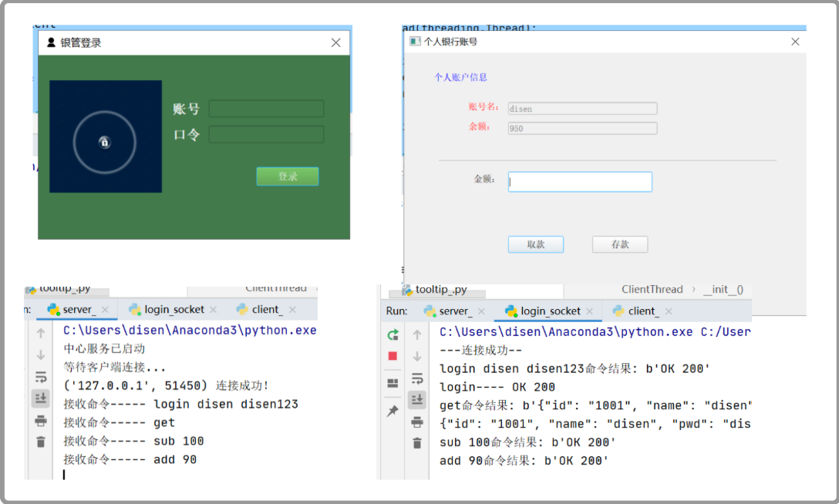Click the 账号 input field in login window

(266, 109)
